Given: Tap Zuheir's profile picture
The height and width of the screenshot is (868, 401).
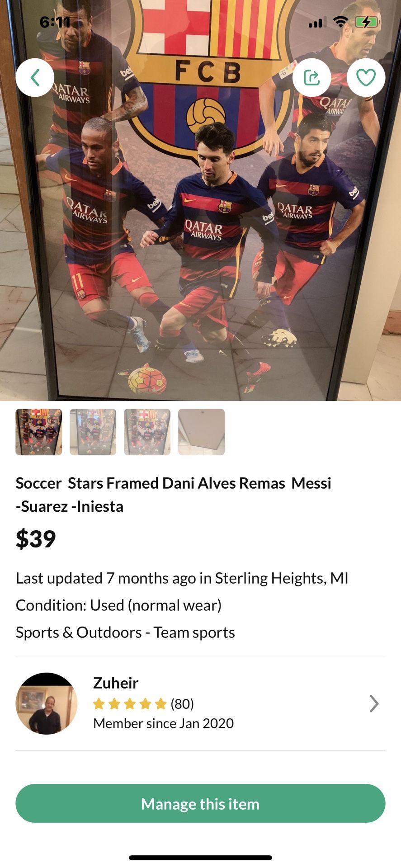Looking at the screenshot, I should click(47, 703).
